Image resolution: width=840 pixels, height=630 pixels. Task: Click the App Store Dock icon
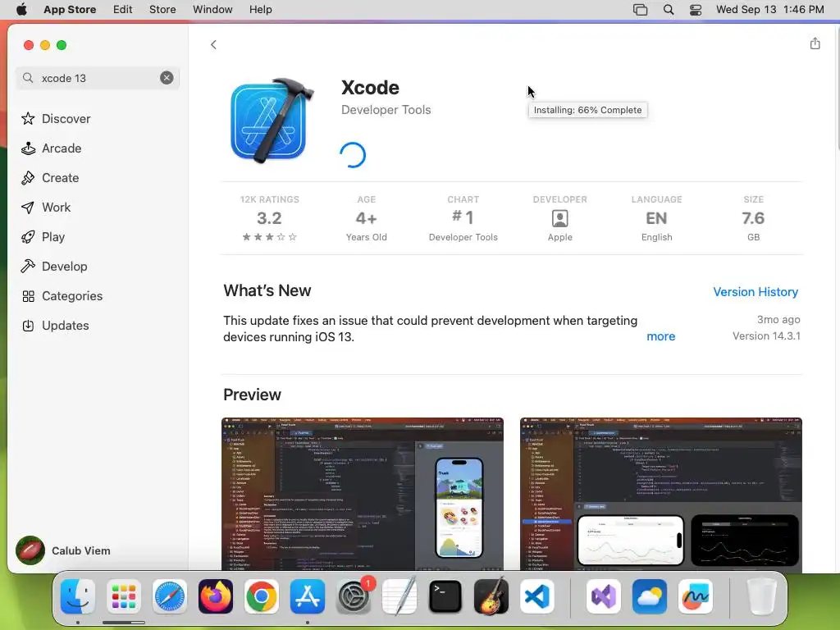pos(308,596)
